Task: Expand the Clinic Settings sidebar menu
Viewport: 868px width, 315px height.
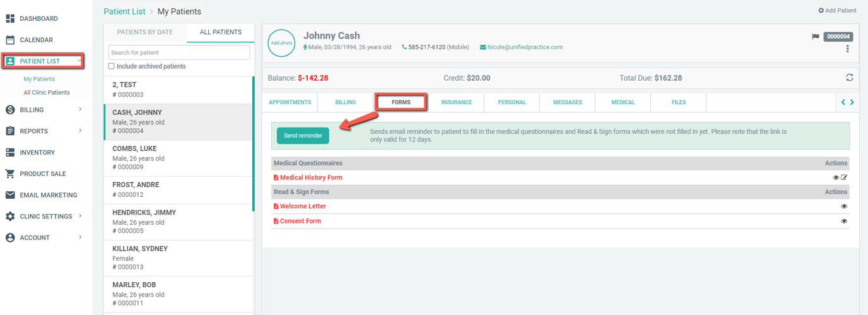Action: [44, 217]
